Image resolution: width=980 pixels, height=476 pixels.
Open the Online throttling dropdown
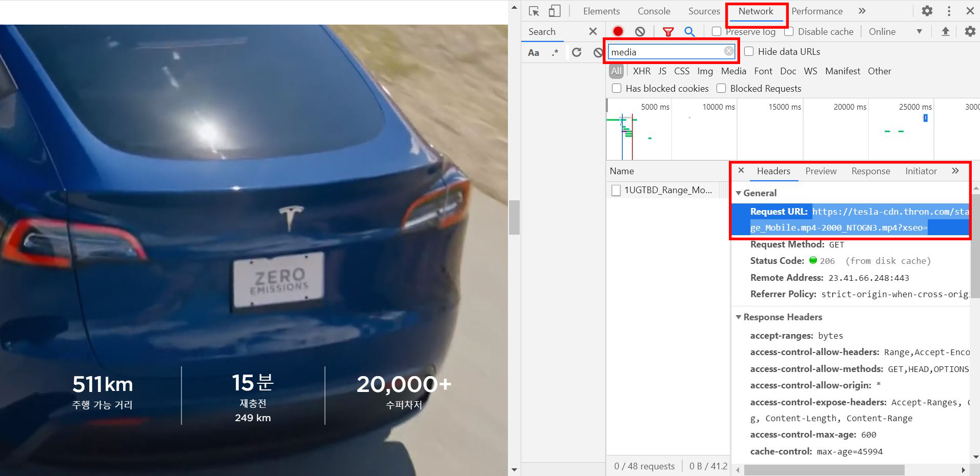coord(895,31)
